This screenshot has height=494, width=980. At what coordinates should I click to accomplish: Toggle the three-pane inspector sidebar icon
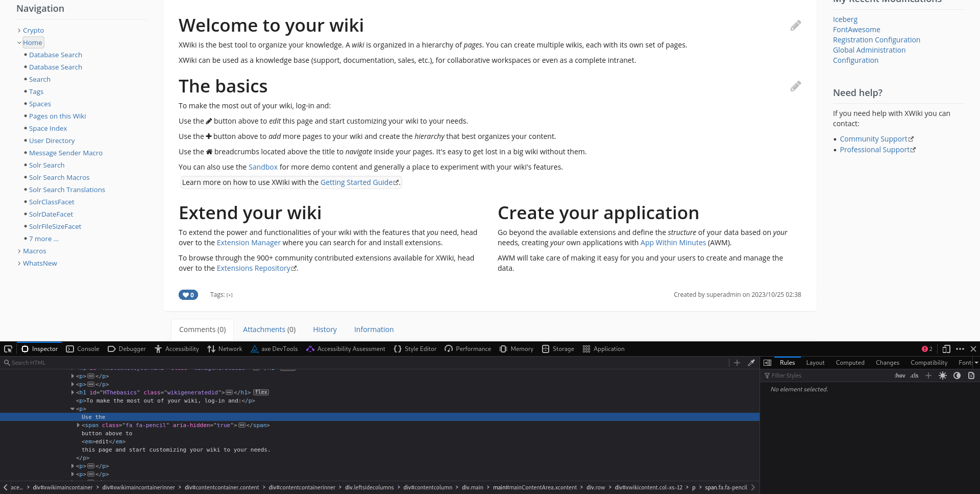click(x=767, y=363)
